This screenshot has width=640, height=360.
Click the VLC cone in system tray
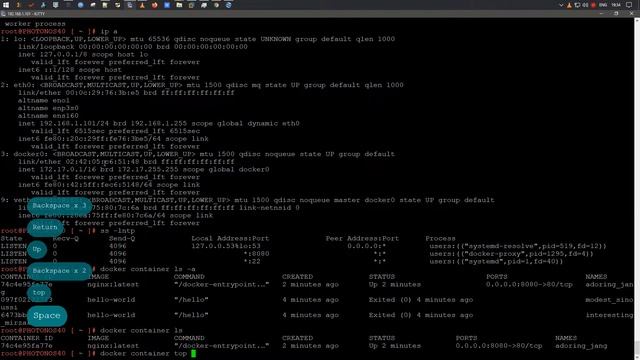coord(569,5)
